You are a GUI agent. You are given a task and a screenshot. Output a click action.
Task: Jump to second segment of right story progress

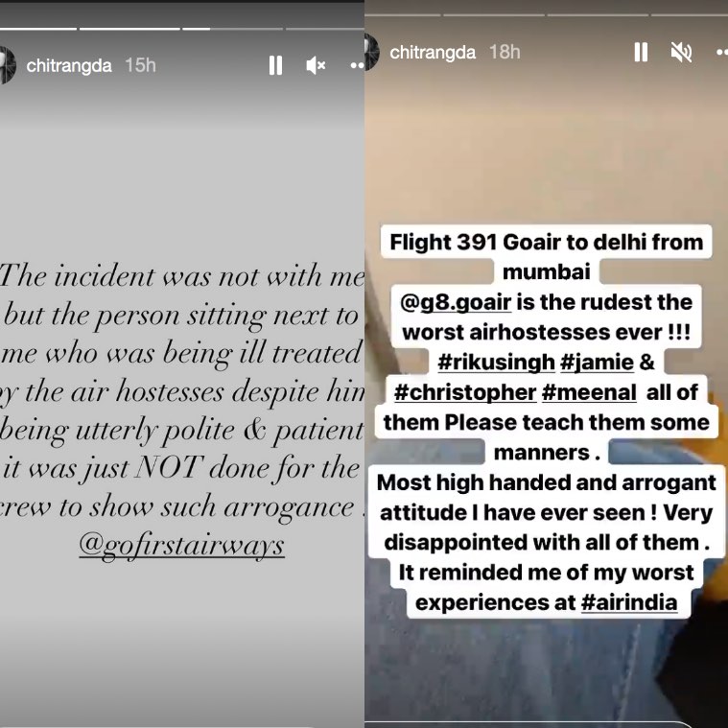click(494, 14)
